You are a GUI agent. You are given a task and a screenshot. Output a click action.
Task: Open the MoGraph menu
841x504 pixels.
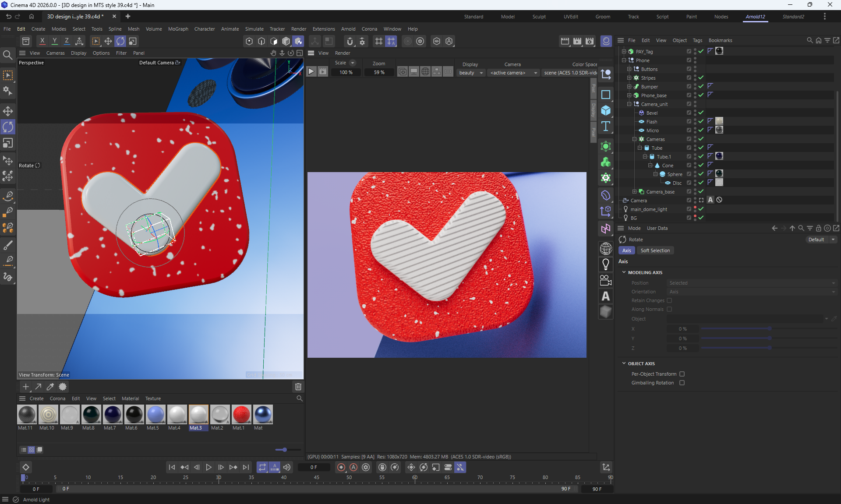coord(178,29)
